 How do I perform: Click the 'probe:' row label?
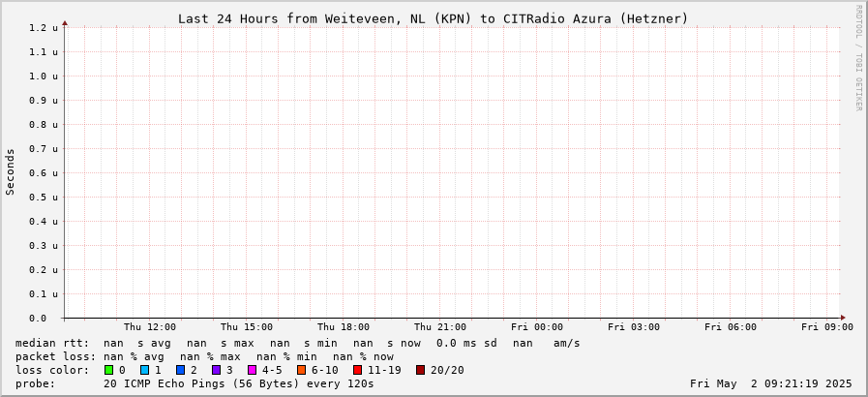tap(36, 383)
